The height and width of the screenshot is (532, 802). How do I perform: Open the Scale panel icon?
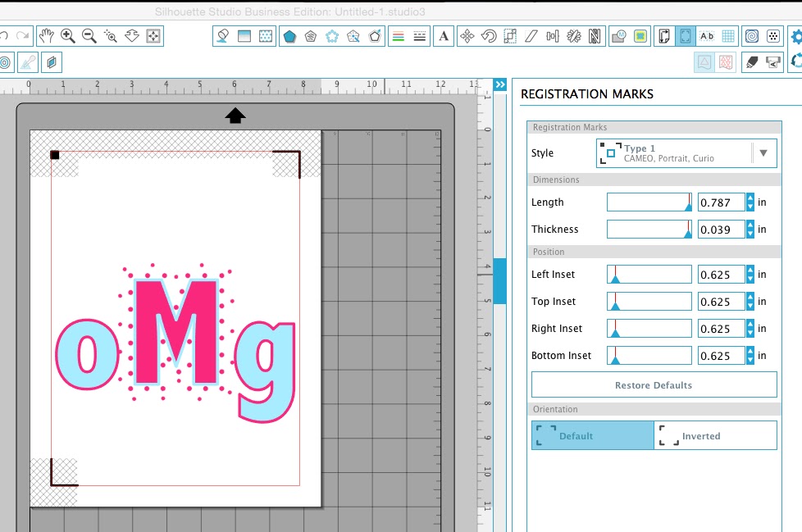[510, 36]
